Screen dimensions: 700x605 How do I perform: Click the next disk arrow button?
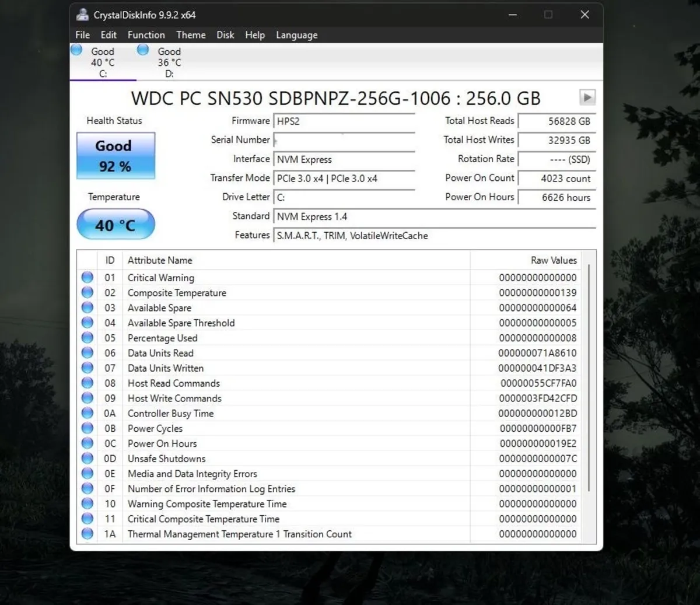pos(587,97)
